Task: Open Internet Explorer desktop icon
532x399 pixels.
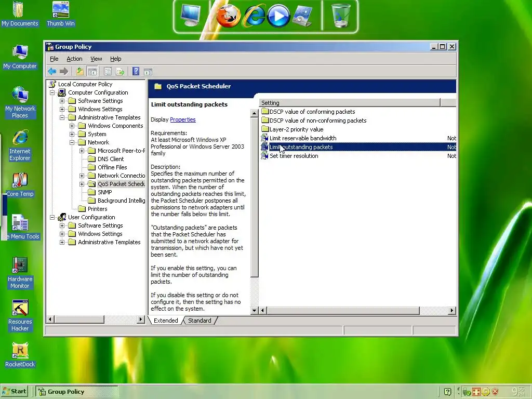Action: pyautogui.click(x=20, y=145)
